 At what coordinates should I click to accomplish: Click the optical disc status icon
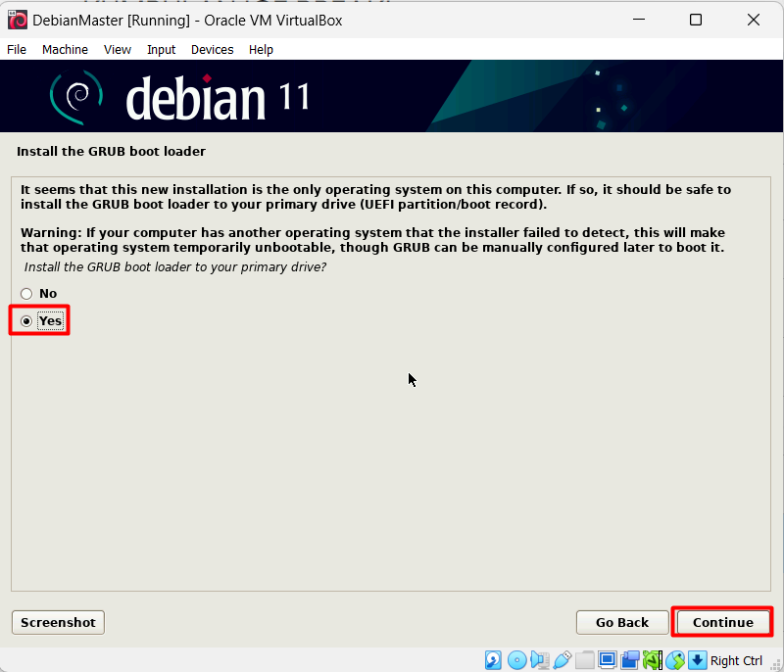517,660
